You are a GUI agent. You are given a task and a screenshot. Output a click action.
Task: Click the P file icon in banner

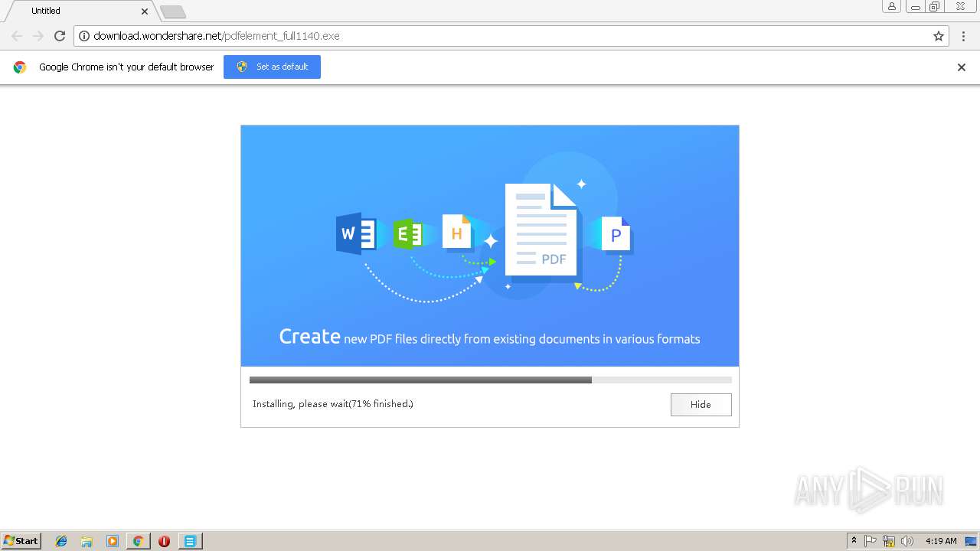tap(616, 234)
